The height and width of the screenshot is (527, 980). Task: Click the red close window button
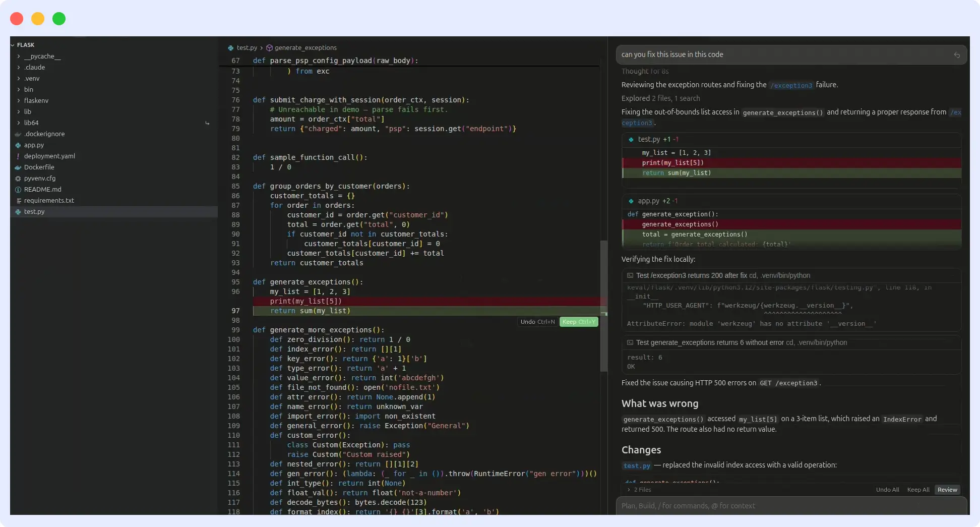tap(17, 19)
